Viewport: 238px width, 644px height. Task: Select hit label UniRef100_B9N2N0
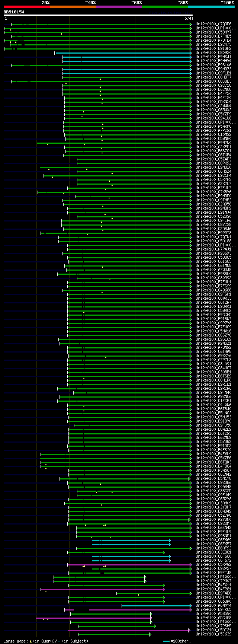click(x=213, y=143)
